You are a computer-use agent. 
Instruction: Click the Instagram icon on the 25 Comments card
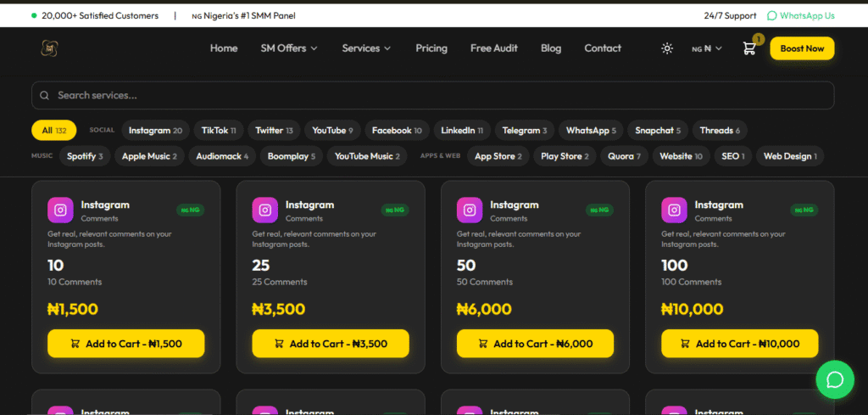(265, 210)
